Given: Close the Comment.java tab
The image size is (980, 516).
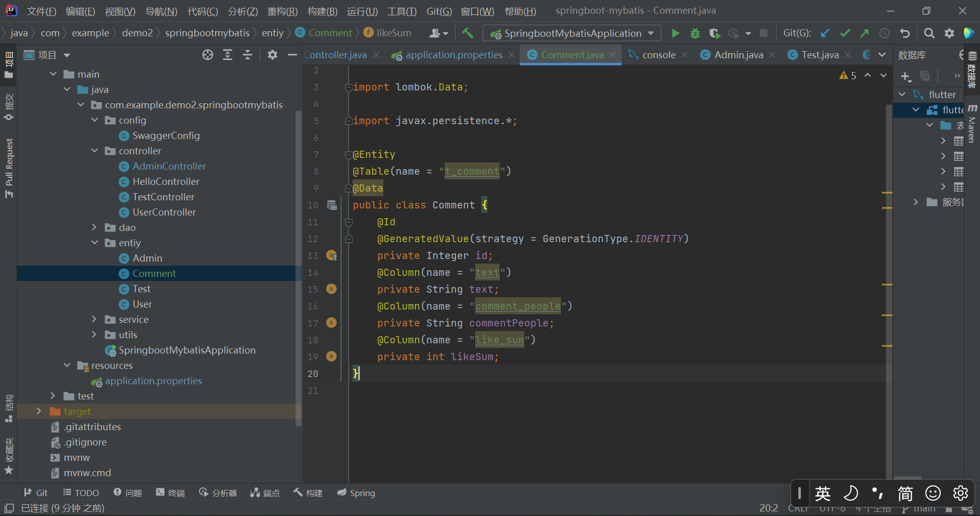Looking at the screenshot, I should [612, 55].
